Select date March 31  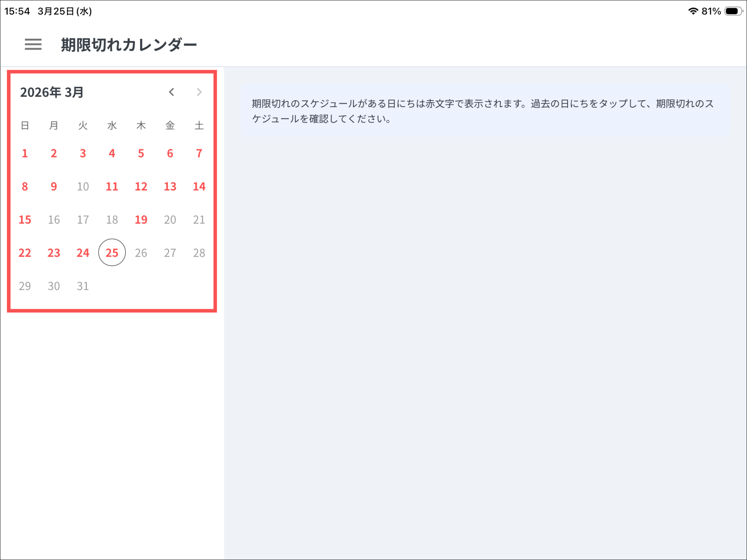coord(83,286)
